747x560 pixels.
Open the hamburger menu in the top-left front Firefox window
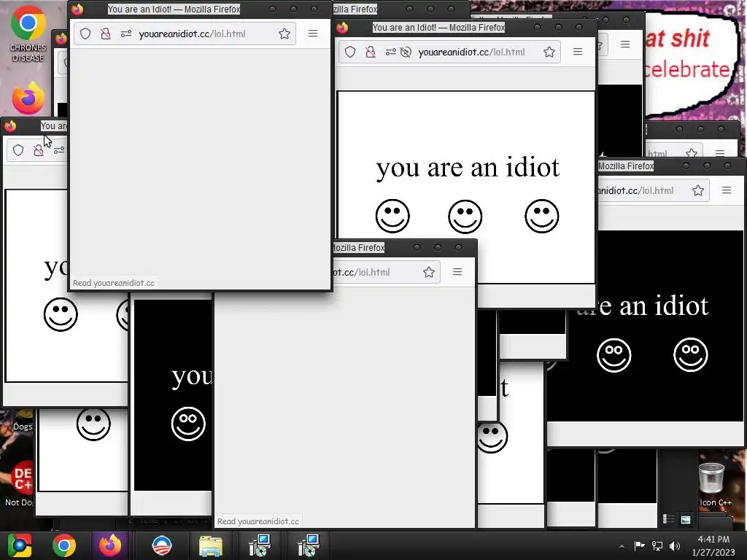pyautogui.click(x=312, y=34)
